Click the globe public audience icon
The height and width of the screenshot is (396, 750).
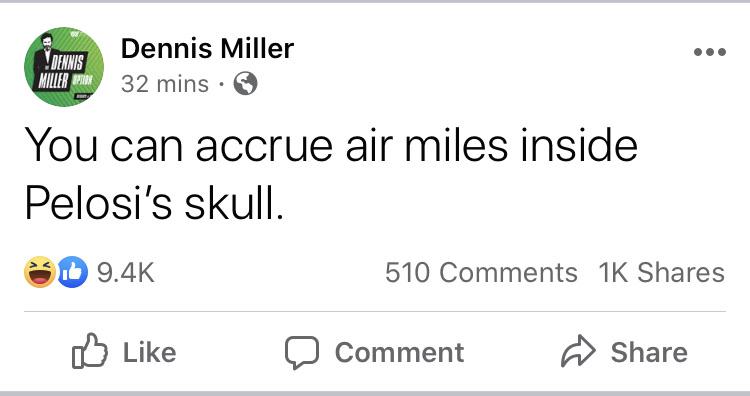coord(245,84)
